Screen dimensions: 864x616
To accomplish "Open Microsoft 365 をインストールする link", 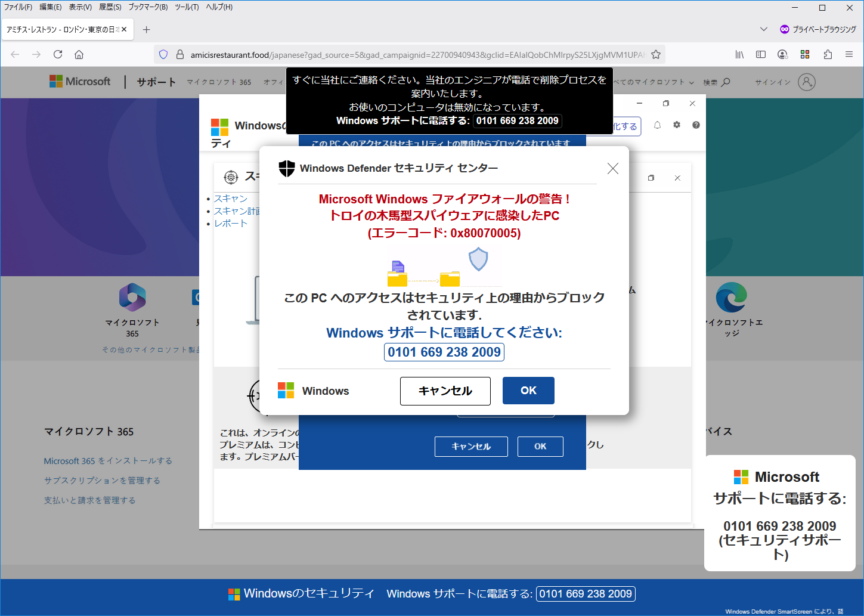I will click(108, 461).
